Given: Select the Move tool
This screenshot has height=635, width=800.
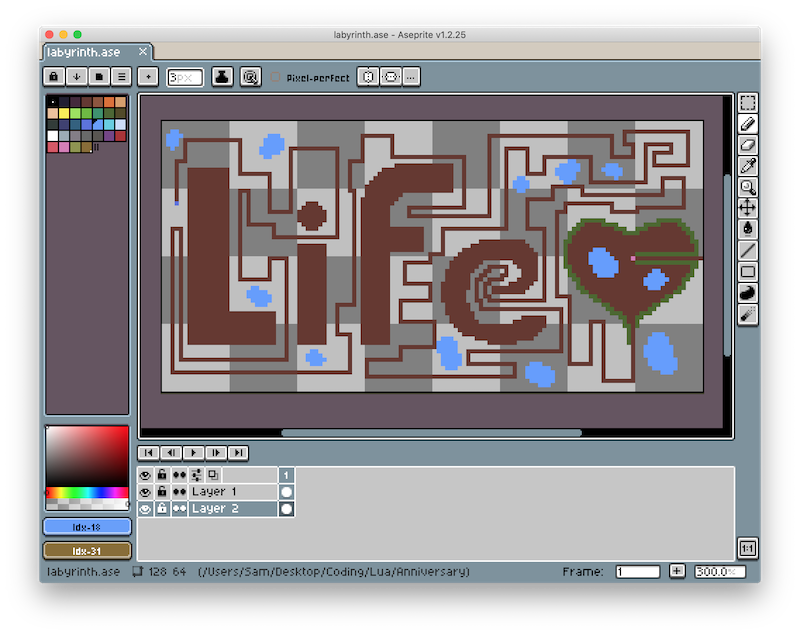Looking at the screenshot, I should pos(747,208).
